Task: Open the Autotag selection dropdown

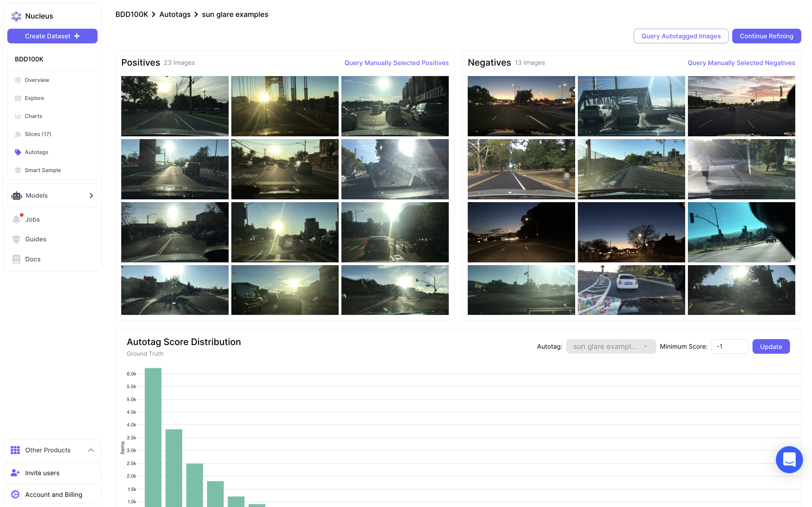Action: point(610,346)
